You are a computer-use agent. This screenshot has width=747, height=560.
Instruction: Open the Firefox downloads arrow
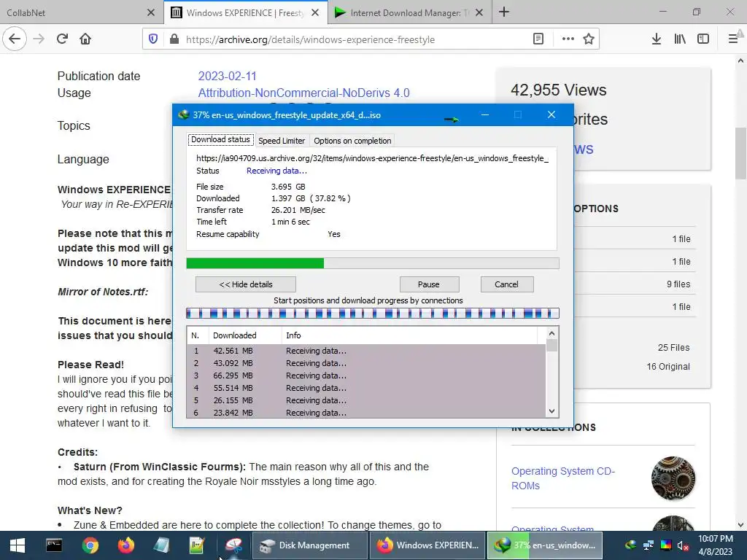657,39
